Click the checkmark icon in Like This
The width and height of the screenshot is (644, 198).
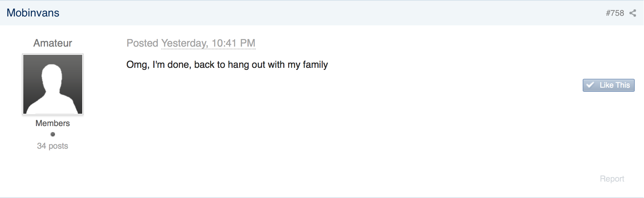tap(590, 85)
